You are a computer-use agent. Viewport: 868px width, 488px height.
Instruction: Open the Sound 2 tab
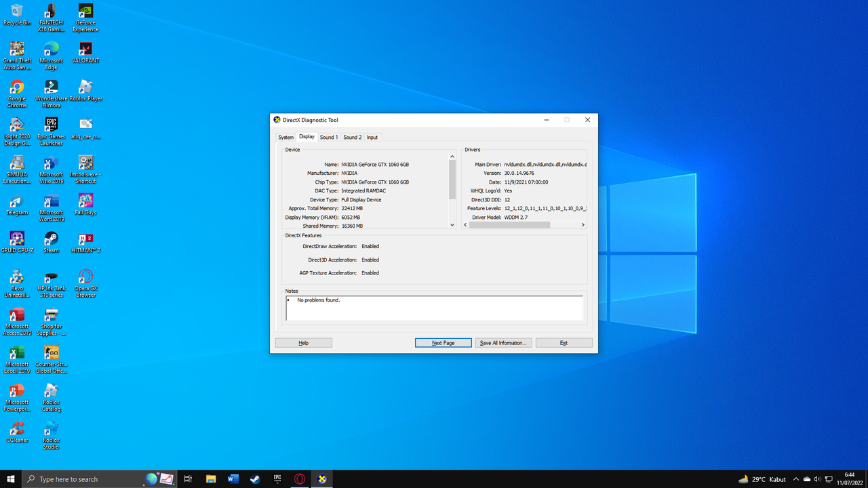pos(353,137)
